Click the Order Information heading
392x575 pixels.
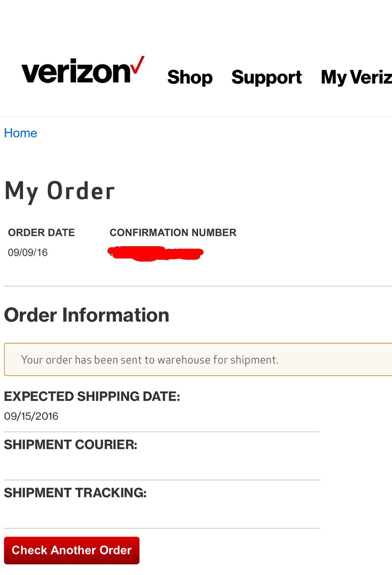pyautogui.click(x=86, y=315)
